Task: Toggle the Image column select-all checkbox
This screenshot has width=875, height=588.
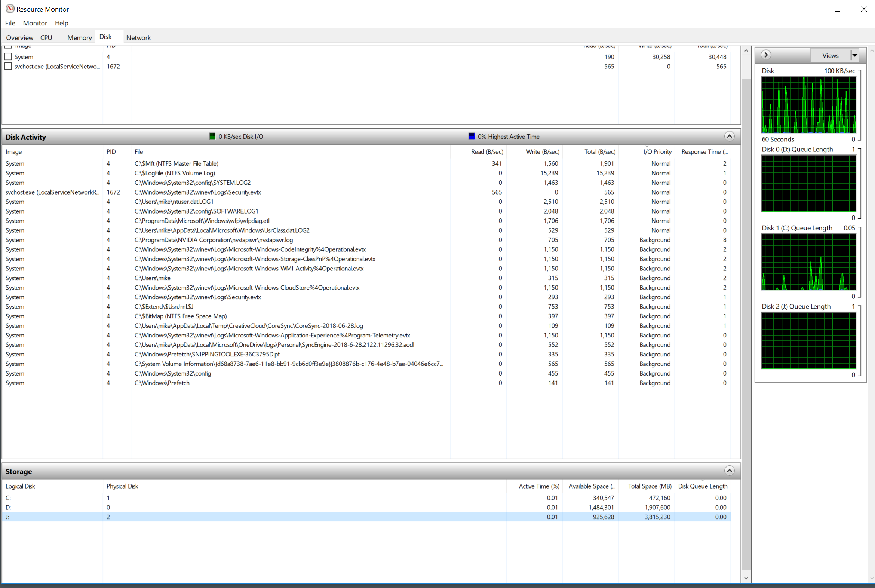Action: tap(8, 46)
